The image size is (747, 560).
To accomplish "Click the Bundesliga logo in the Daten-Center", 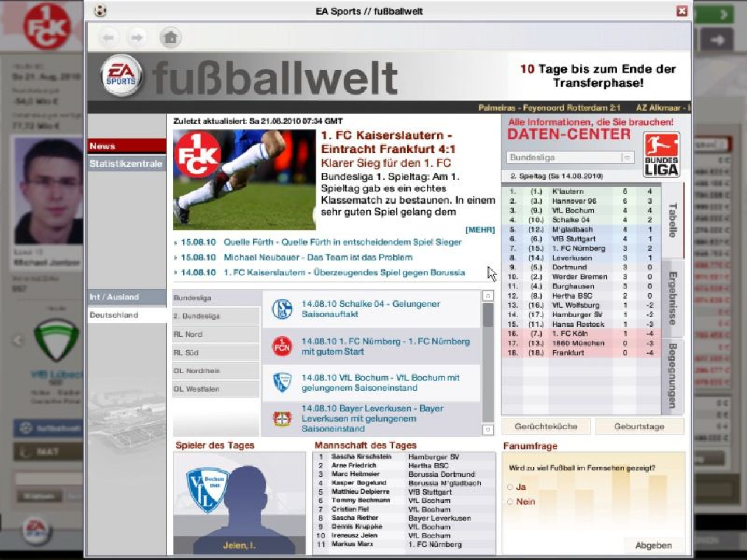I will click(661, 155).
